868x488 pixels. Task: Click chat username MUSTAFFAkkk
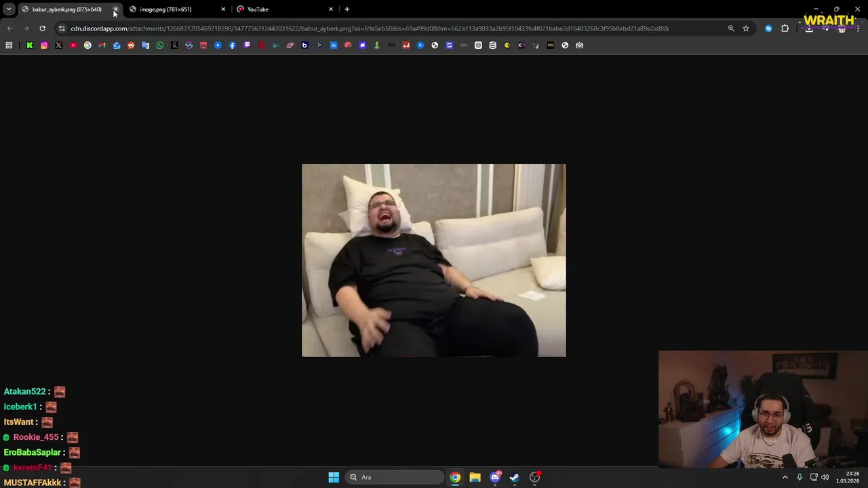(33, 483)
